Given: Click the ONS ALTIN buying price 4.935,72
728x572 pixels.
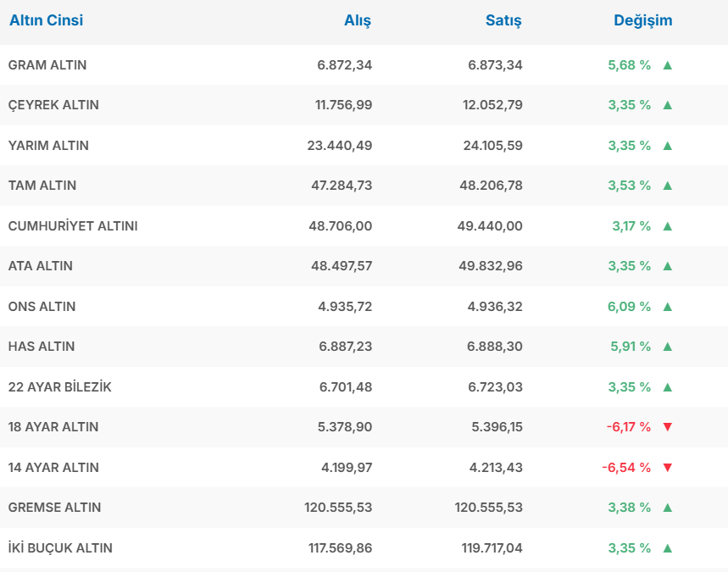Looking at the screenshot, I should (345, 307).
